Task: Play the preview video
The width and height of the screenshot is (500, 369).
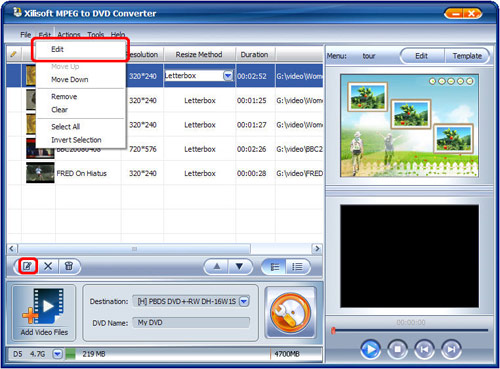Action: click(x=370, y=349)
